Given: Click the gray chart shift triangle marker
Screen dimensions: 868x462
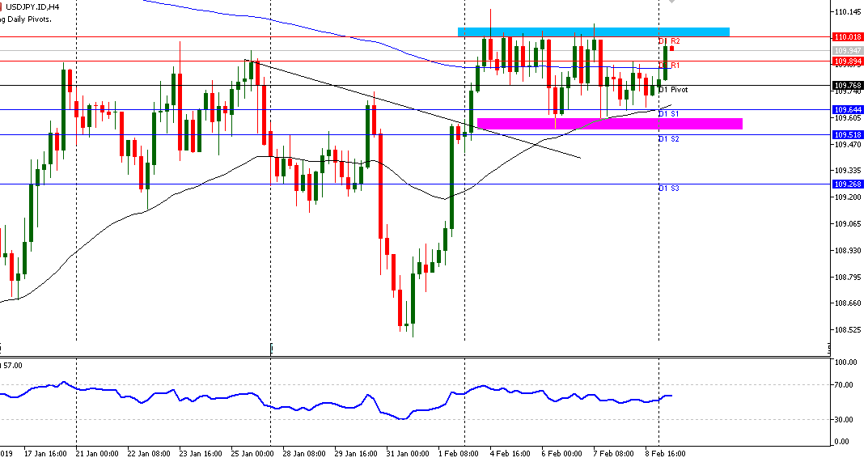Looking at the screenshot, I should click(671, 2).
